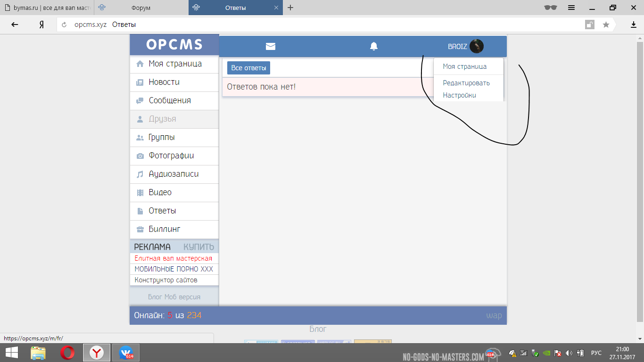
Task: Choose Редактировать from the profile menu
Action: 466,83
